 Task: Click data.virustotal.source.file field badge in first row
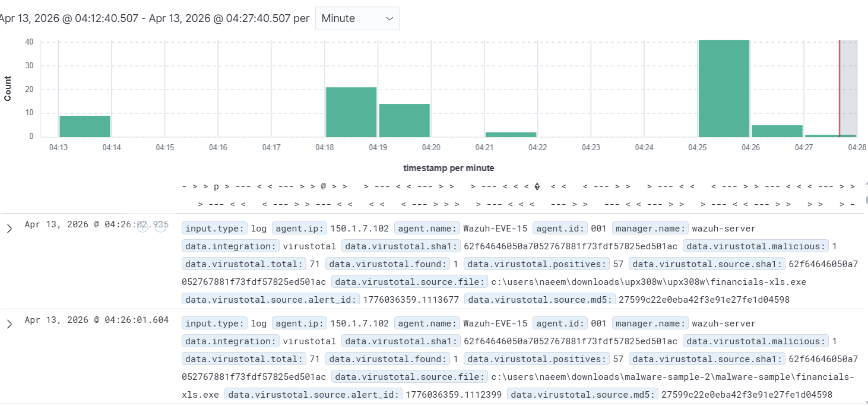pos(410,282)
